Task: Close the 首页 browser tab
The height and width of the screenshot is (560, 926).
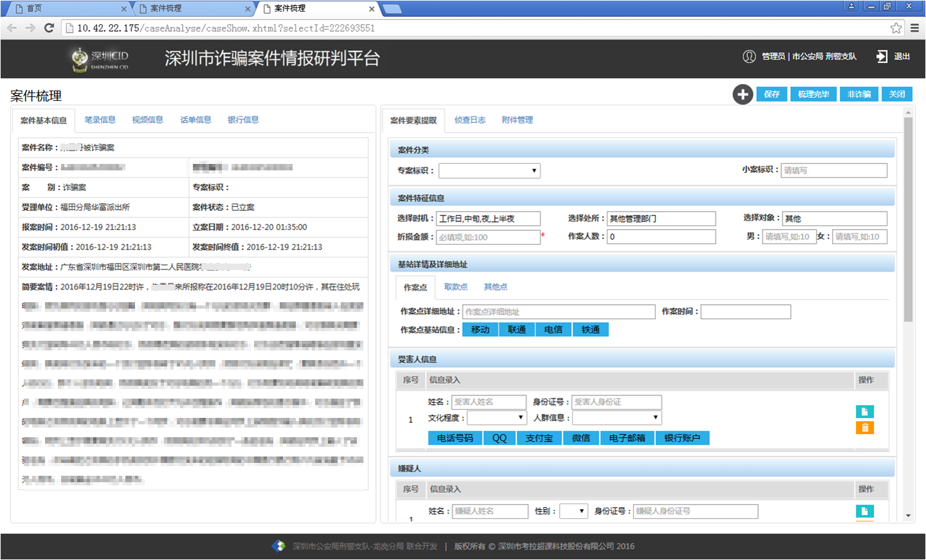Action: pyautogui.click(x=124, y=9)
